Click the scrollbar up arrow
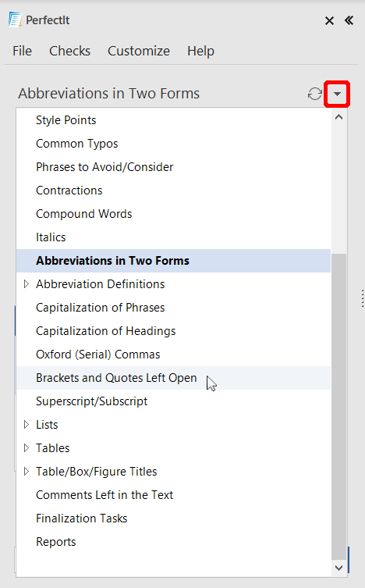The image size is (365, 588). pos(338,117)
